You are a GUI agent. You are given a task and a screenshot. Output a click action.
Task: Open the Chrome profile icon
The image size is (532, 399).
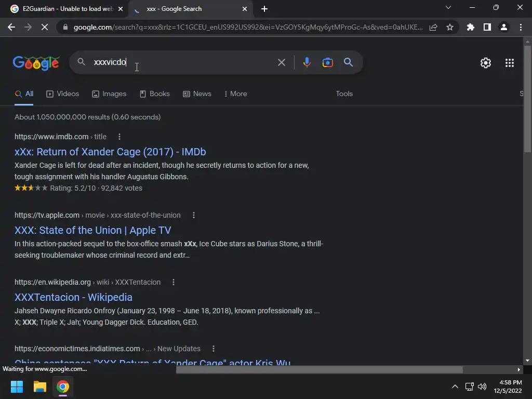[x=504, y=27]
